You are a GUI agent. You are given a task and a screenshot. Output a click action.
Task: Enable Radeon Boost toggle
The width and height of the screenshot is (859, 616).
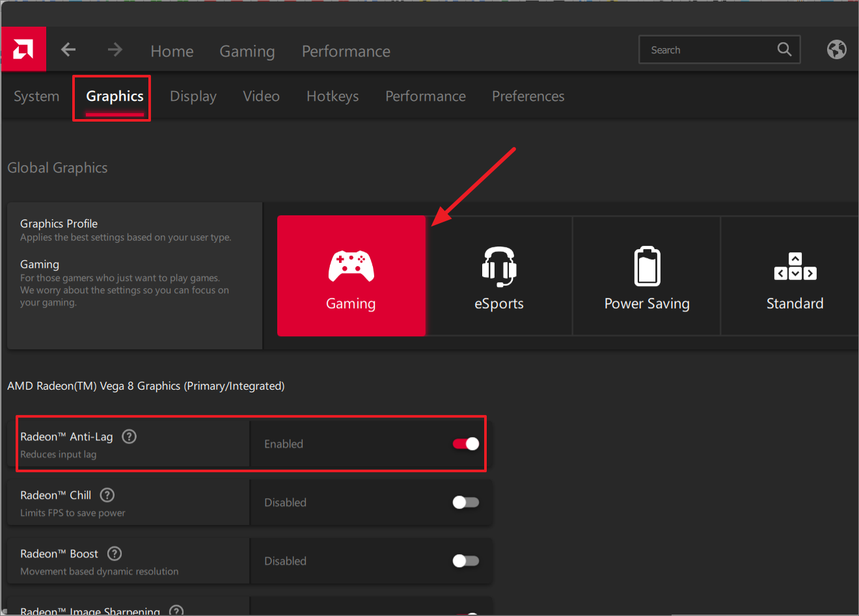click(x=466, y=561)
